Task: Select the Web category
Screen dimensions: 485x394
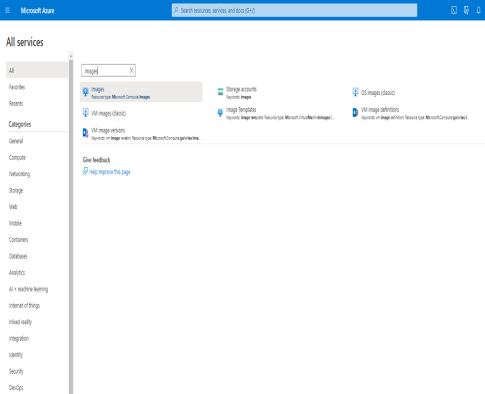Action: [x=13, y=207]
